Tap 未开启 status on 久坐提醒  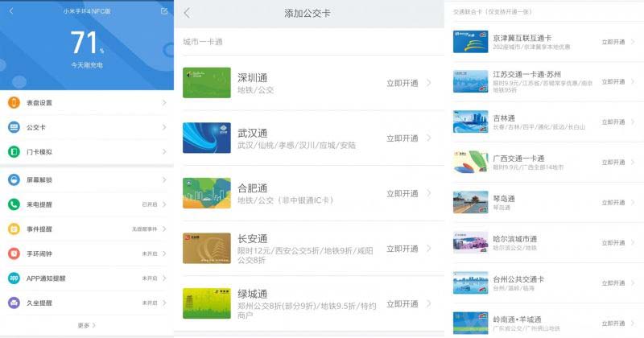click(x=150, y=303)
